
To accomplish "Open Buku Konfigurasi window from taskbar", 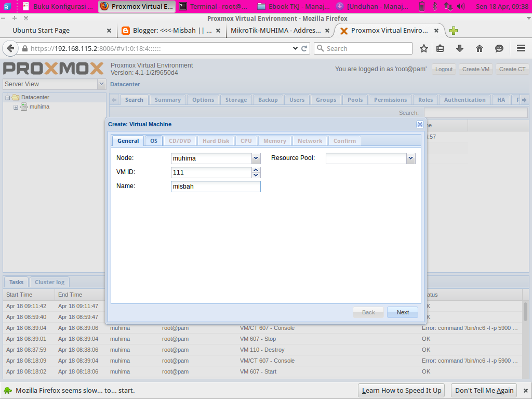I will click(58, 6).
